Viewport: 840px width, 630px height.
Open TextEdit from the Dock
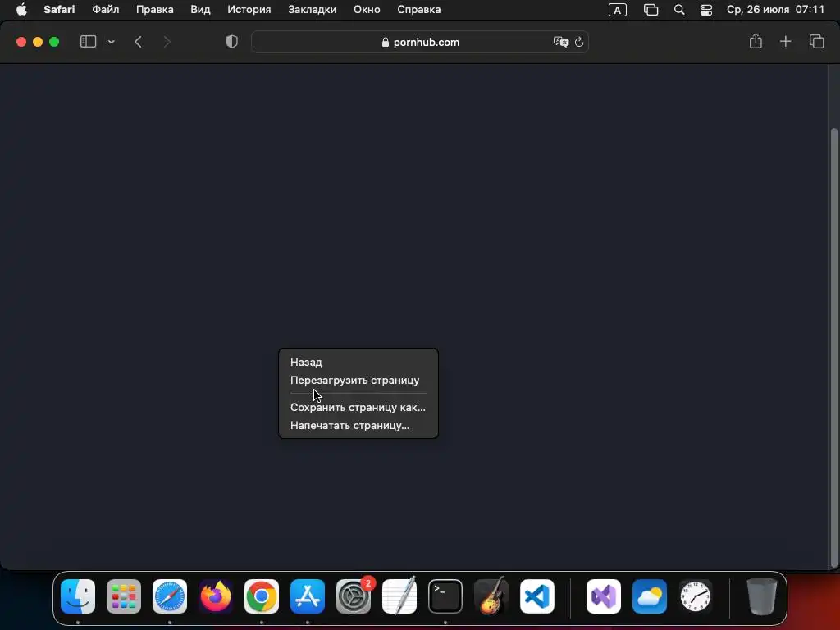[x=399, y=596]
